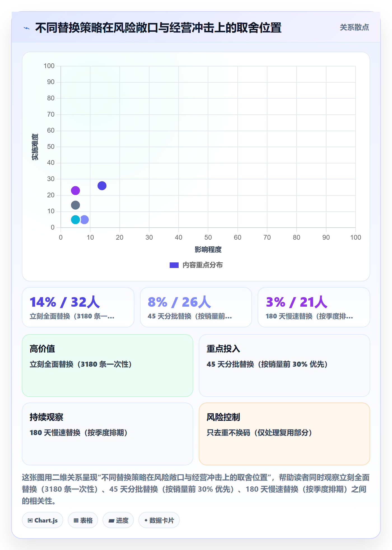Image resolution: width=392 pixels, height=550 pixels.
Task: Select the 14% / 32人 stat card
Action: [78, 307]
